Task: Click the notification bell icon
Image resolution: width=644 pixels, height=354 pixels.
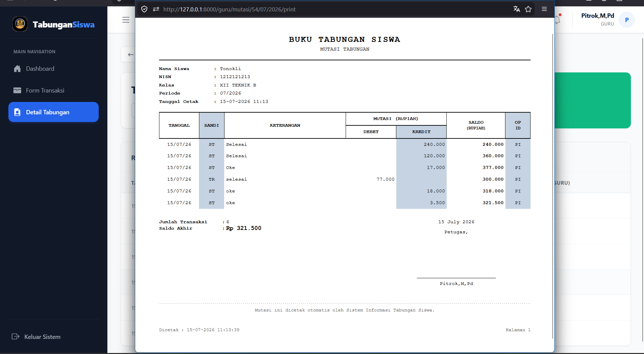Action: click(557, 20)
